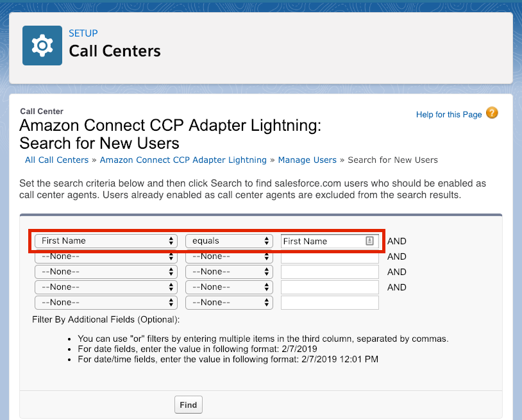Click the SETUP label text
This screenshot has height=420, width=522.
(x=83, y=33)
